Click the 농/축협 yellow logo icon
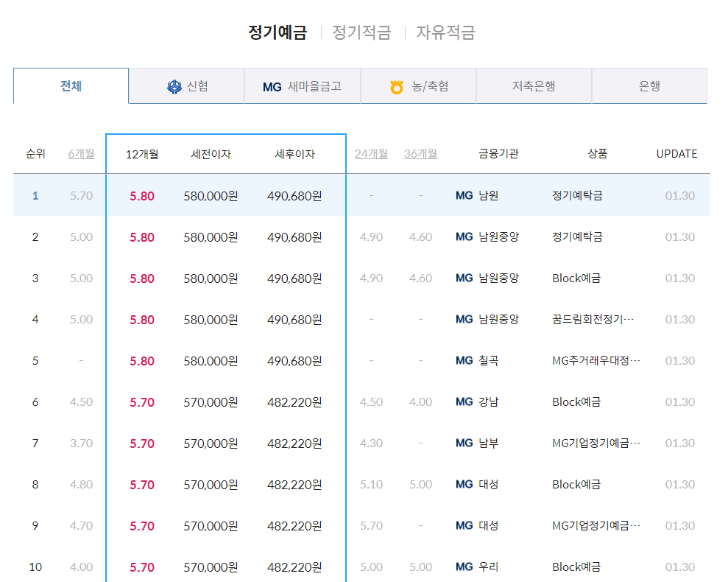This screenshot has width=728, height=582. point(397,87)
